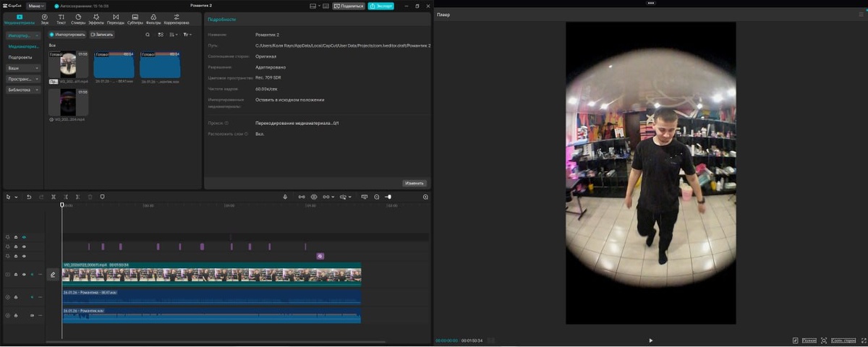Viewport: 868px width, 347px height.
Task: Toggle main track magnet
Action: 302,197
